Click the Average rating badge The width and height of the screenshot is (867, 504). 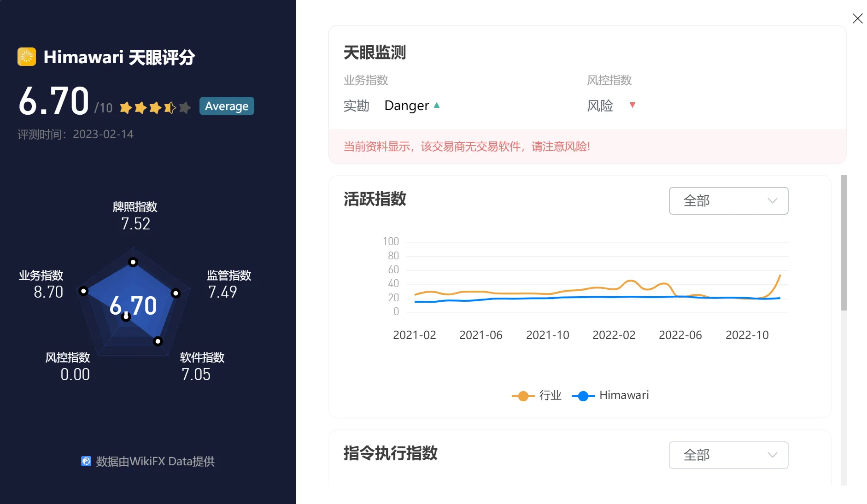pos(227,106)
